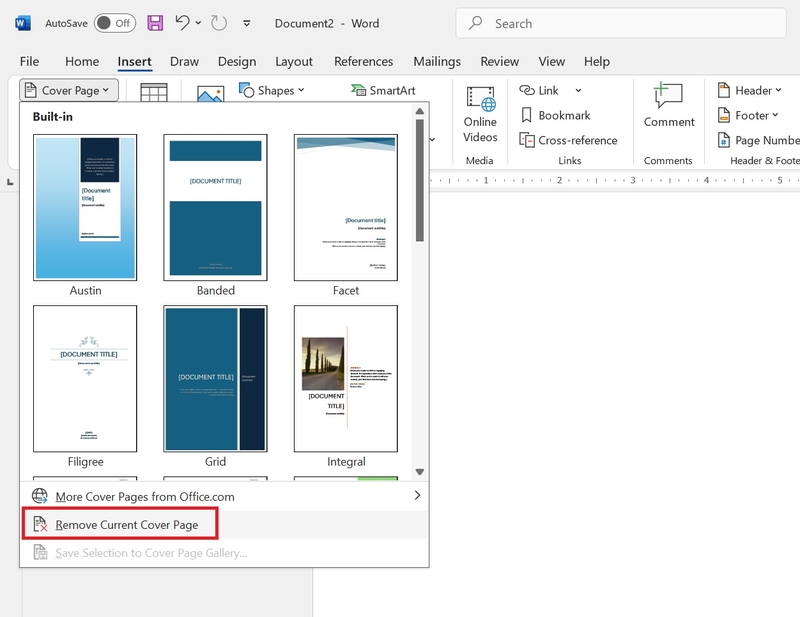Open the References tab

tap(363, 61)
